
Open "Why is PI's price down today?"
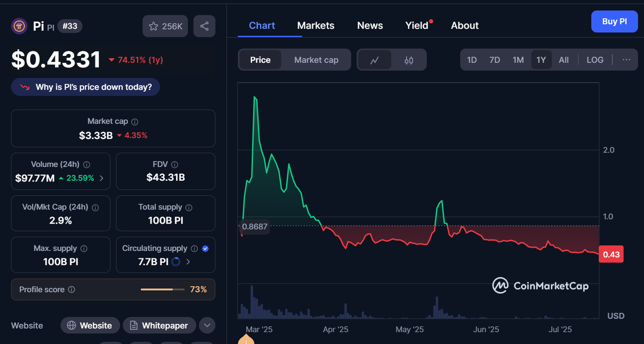point(86,87)
